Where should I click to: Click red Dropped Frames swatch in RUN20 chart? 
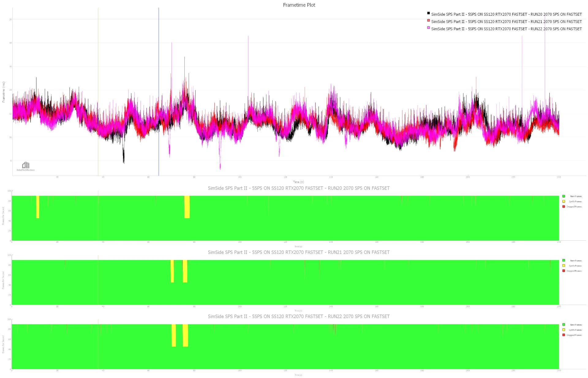[x=563, y=207]
